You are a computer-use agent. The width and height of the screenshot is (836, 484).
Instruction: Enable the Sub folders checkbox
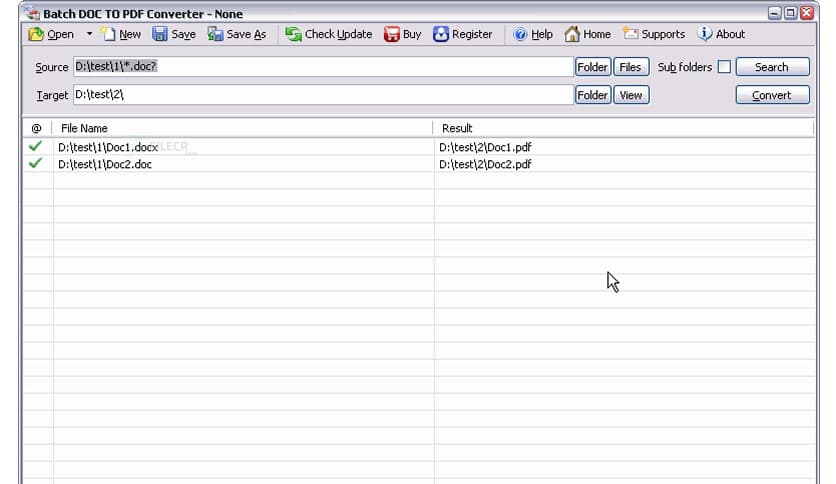(x=724, y=67)
